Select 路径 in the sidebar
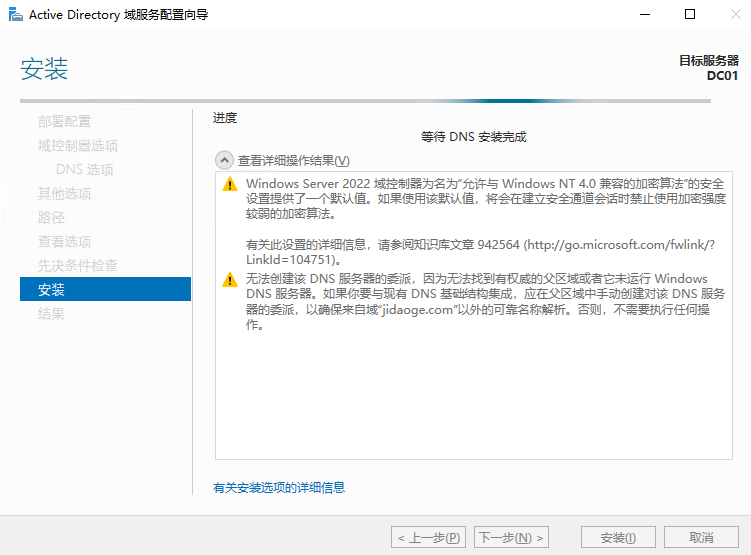The image size is (751, 555). (51, 217)
